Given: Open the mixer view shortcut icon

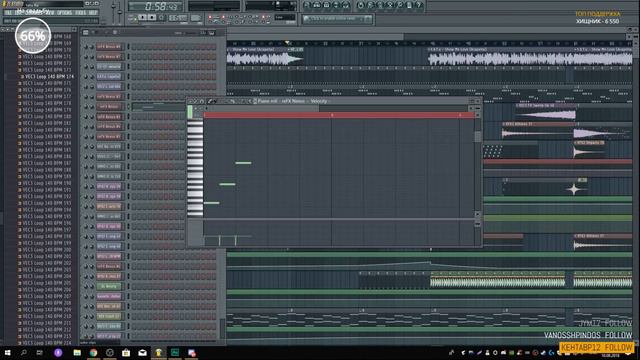Looking at the screenshot, I should (x=346, y=5).
